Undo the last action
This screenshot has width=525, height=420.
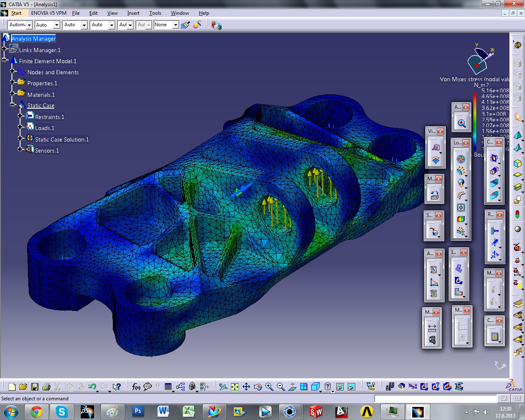(x=92, y=387)
